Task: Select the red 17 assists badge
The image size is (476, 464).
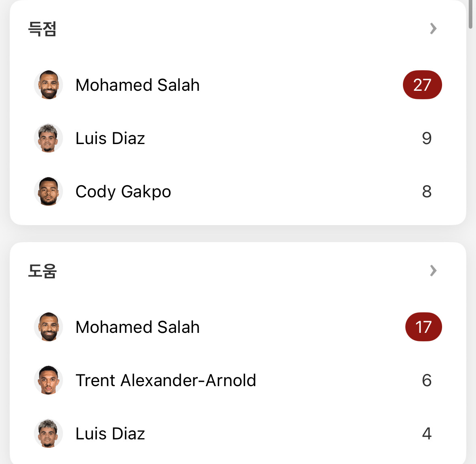Action: [424, 327]
